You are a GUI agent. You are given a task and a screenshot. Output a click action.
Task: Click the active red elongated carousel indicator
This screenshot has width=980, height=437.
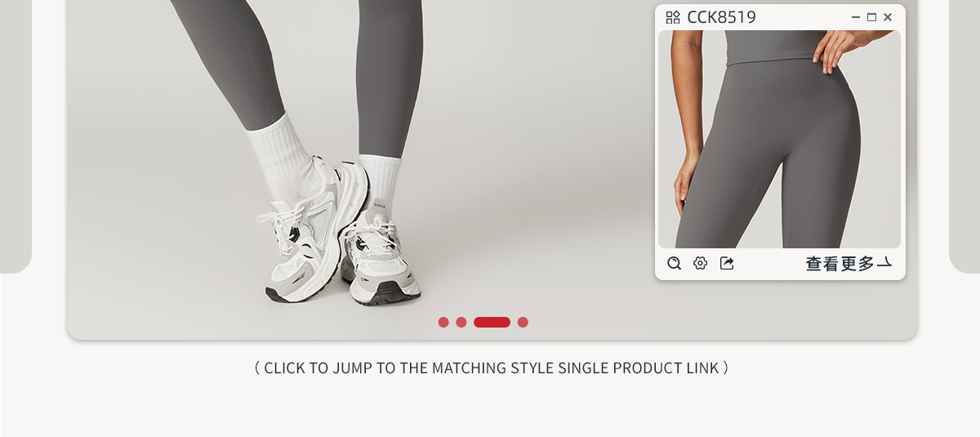click(492, 322)
